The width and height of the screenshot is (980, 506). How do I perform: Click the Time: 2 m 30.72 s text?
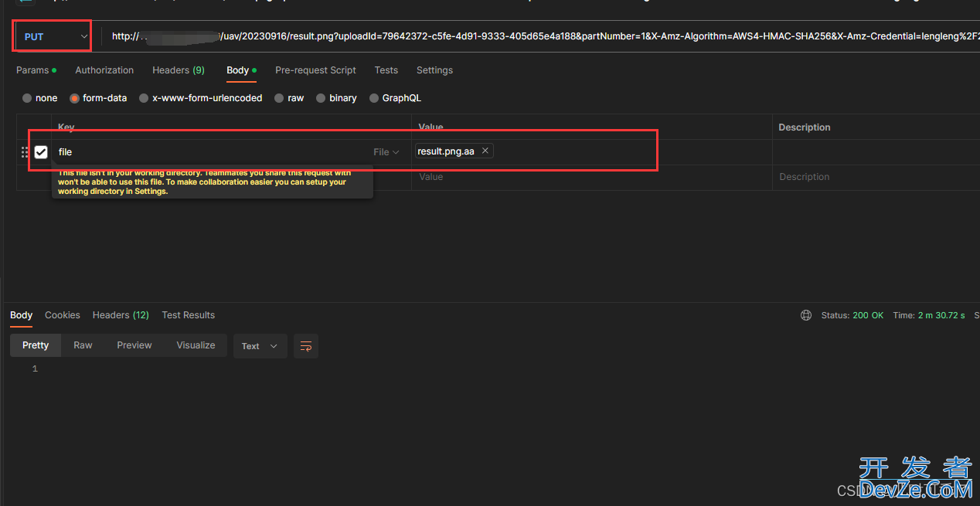(929, 315)
